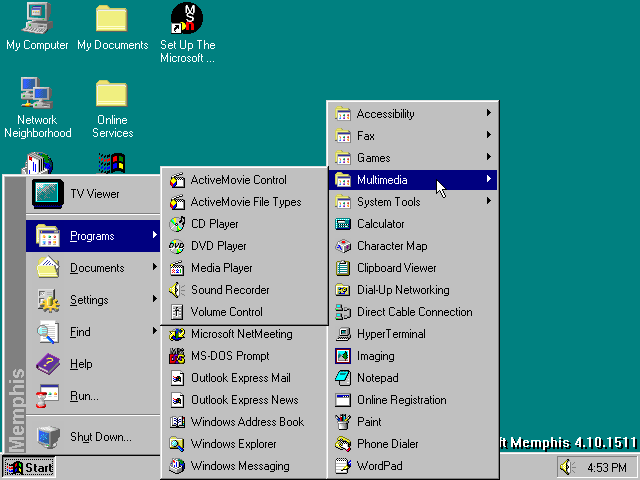Screen dimensions: 640x480
Task: Click the "System Tools" label text
Action: [x=389, y=202]
